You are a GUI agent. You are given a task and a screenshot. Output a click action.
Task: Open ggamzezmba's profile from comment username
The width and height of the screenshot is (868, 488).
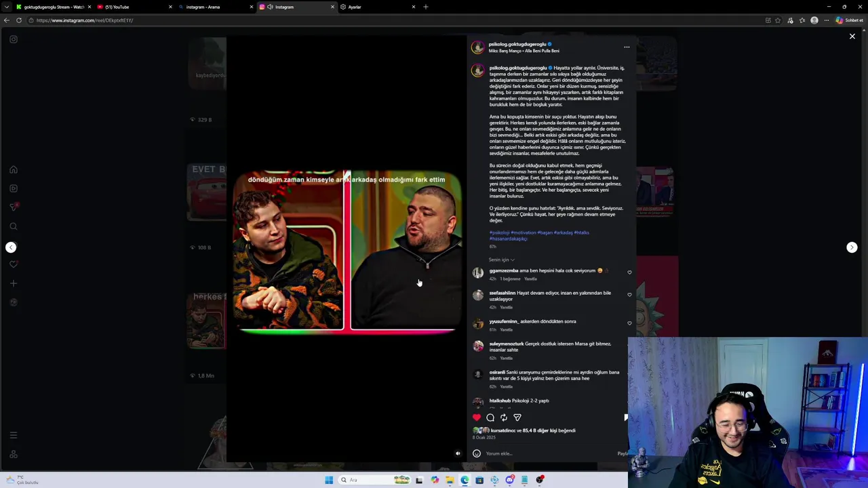(x=504, y=270)
